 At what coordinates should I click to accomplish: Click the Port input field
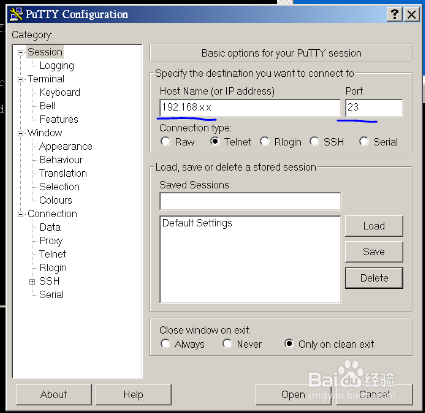click(374, 107)
